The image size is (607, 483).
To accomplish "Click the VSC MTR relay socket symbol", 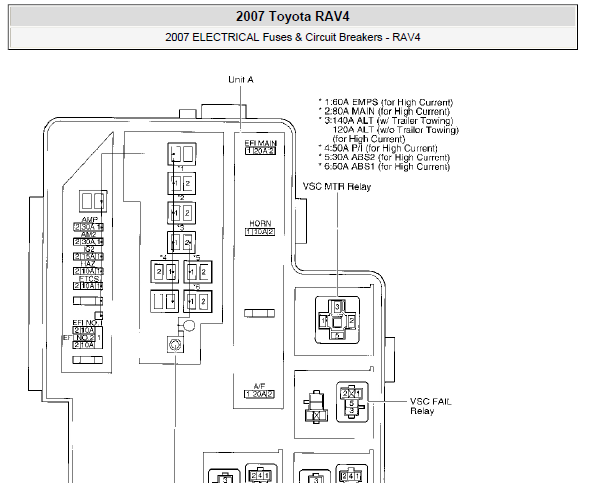I will 337,320.
